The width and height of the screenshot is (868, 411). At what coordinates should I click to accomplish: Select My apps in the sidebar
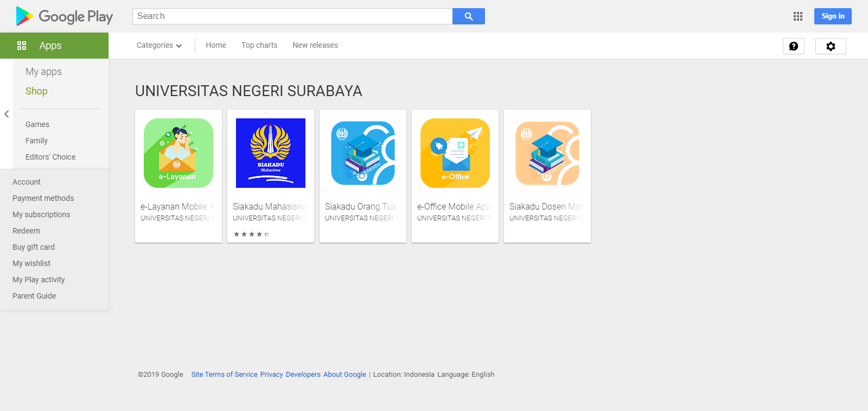pos(43,72)
